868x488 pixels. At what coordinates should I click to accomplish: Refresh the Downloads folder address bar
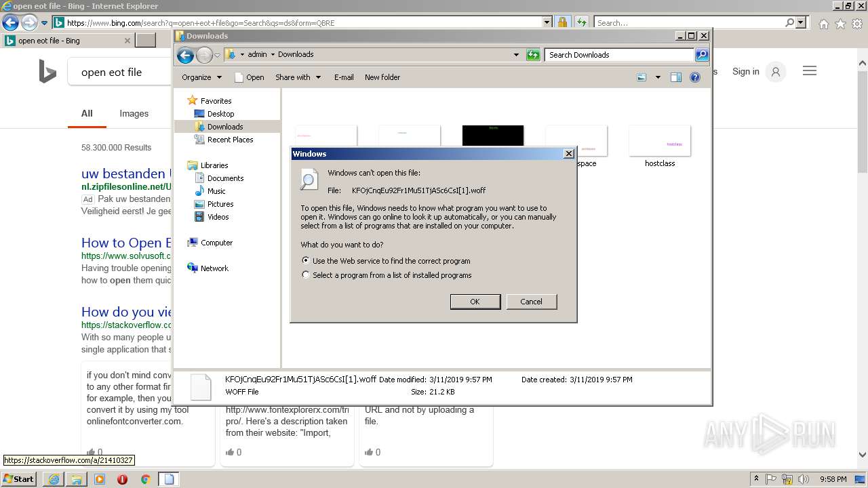(533, 55)
